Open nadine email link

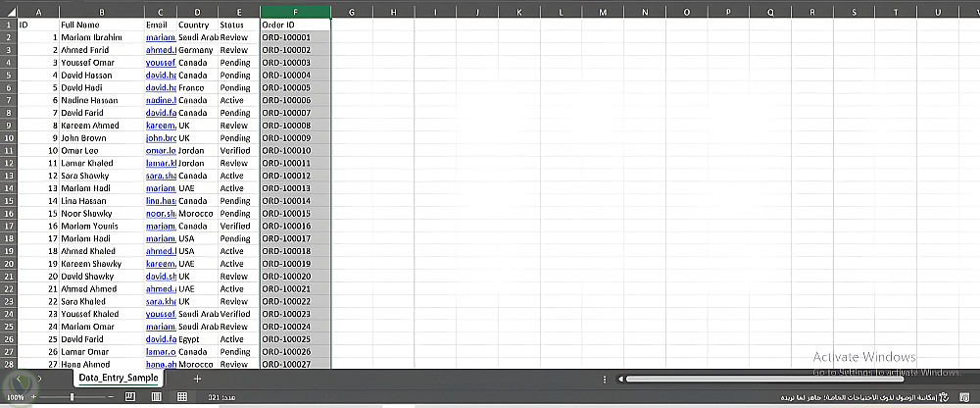coord(161,100)
